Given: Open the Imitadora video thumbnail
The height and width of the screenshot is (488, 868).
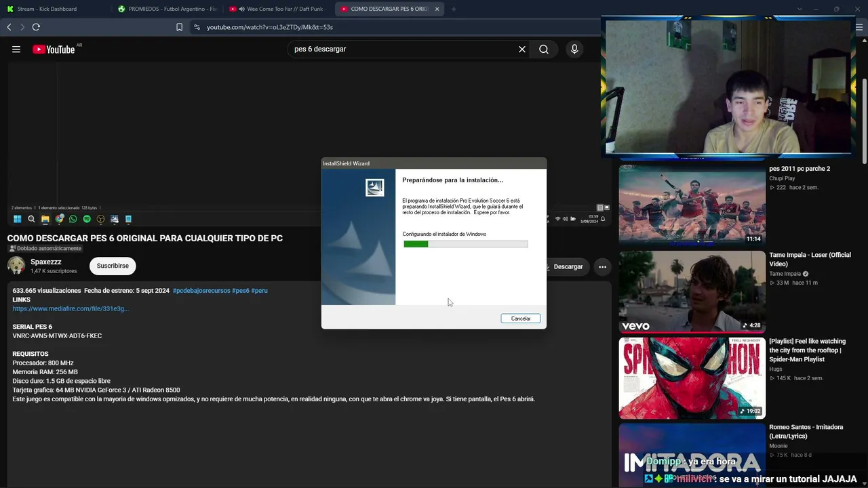Looking at the screenshot, I should (x=692, y=455).
